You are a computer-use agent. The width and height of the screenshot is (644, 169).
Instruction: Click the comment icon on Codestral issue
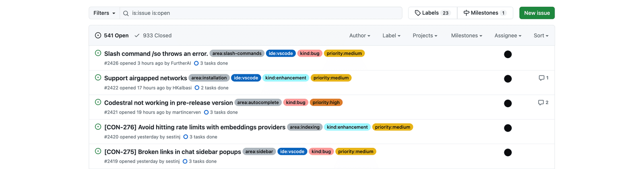[541, 103]
